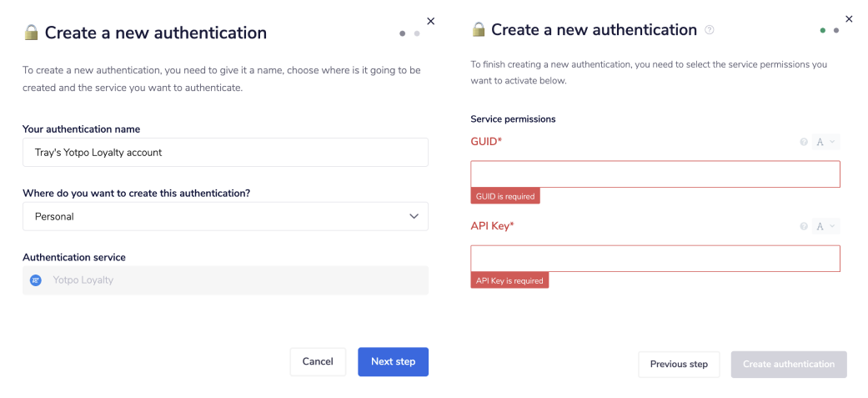Close the right authentication dialog
The width and height of the screenshot is (868, 398).
click(x=849, y=18)
